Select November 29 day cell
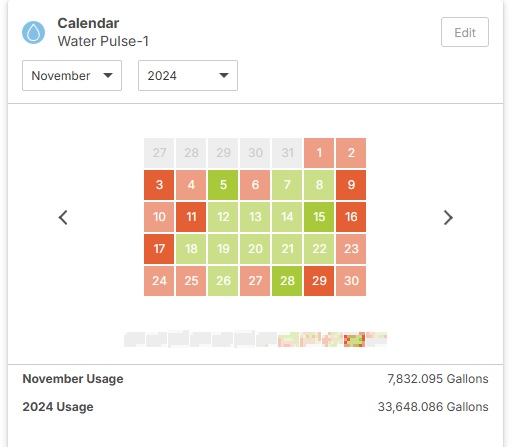 tap(319, 281)
